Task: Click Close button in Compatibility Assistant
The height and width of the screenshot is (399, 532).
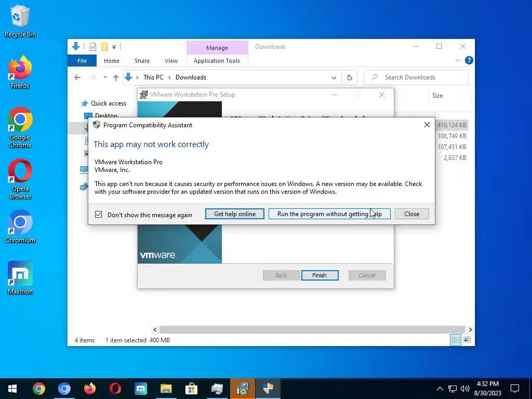Action: tap(411, 214)
